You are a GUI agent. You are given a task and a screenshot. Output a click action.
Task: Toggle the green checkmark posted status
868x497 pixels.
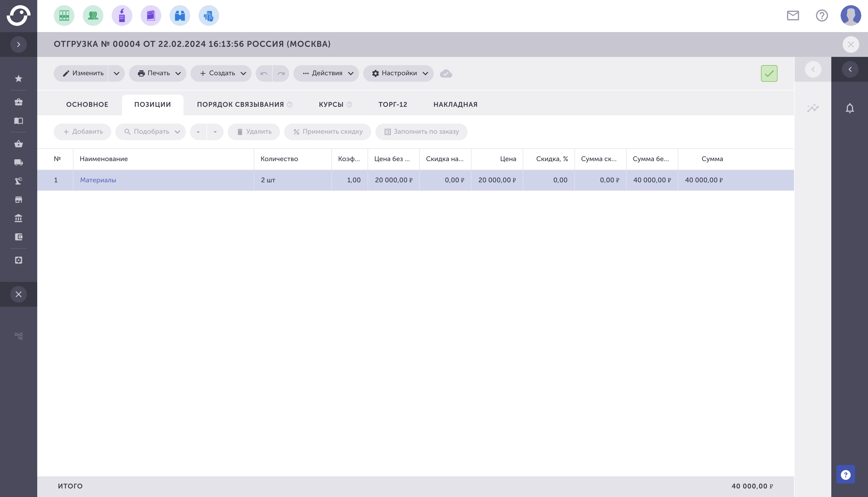pyautogui.click(x=769, y=73)
